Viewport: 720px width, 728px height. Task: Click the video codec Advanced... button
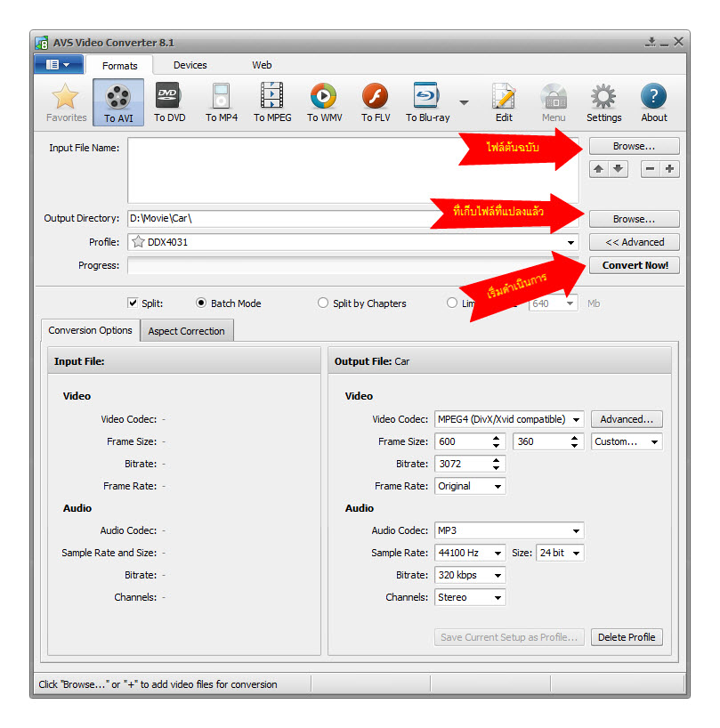[627, 419]
